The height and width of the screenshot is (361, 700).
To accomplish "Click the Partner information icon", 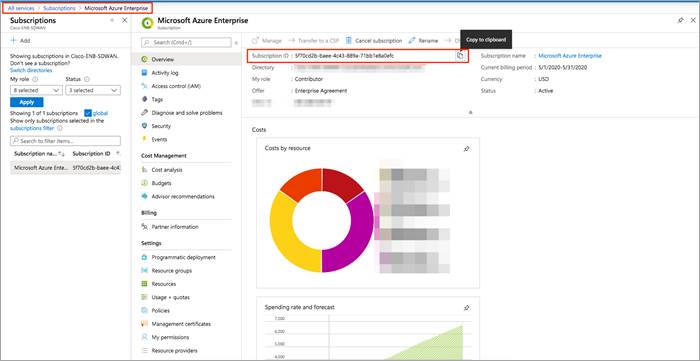I will [x=144, y=227].
